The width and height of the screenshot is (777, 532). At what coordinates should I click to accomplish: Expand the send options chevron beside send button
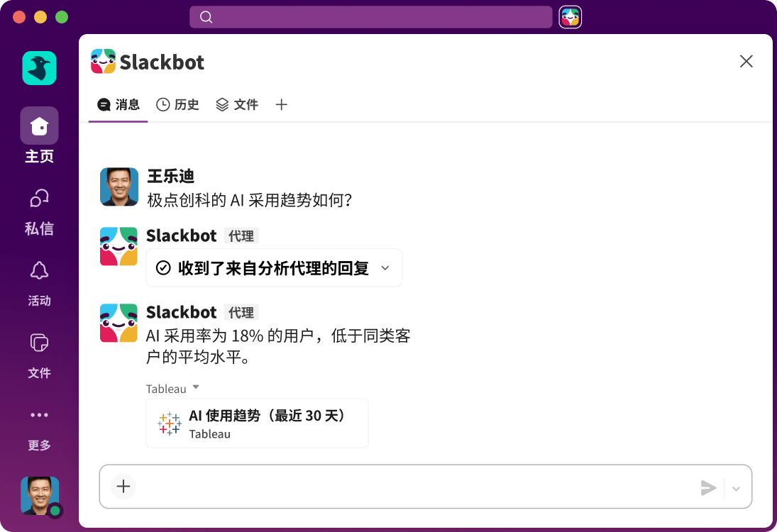(x=736, y=488)
